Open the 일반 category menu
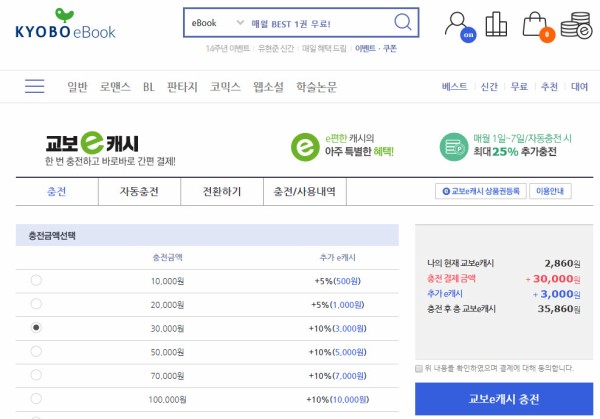600x419 pixels. 77,87
